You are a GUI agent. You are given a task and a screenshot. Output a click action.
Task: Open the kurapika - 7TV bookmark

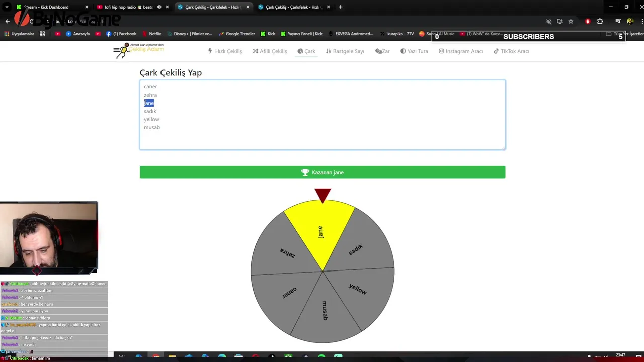pos(396,34)
